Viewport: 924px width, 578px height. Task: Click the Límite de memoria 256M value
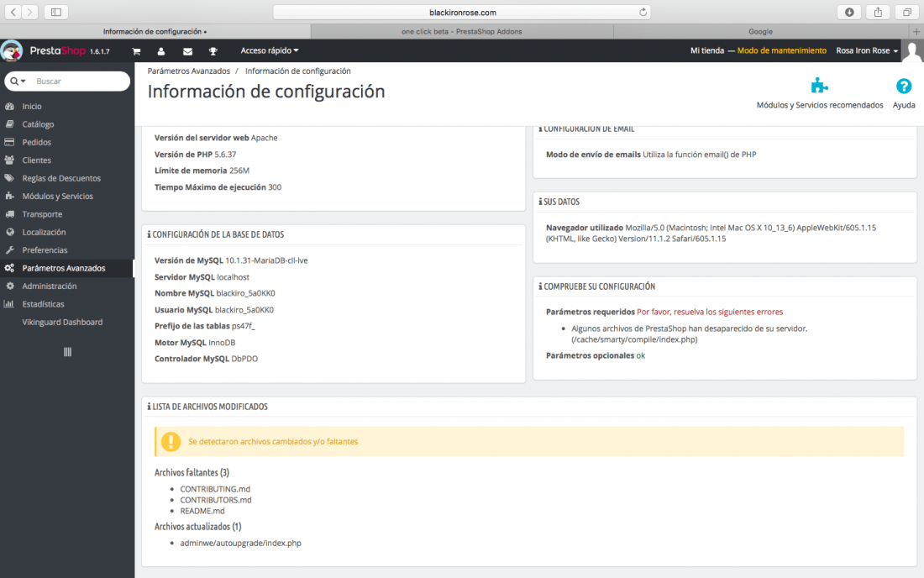[239, 171]
